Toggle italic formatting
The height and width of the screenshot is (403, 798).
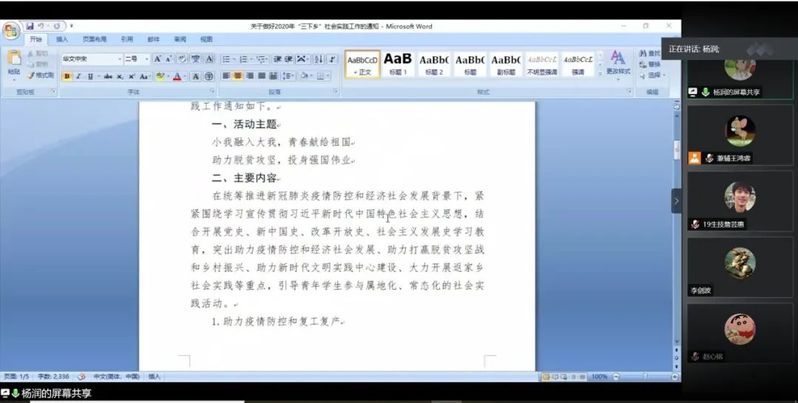click(78, 76)
